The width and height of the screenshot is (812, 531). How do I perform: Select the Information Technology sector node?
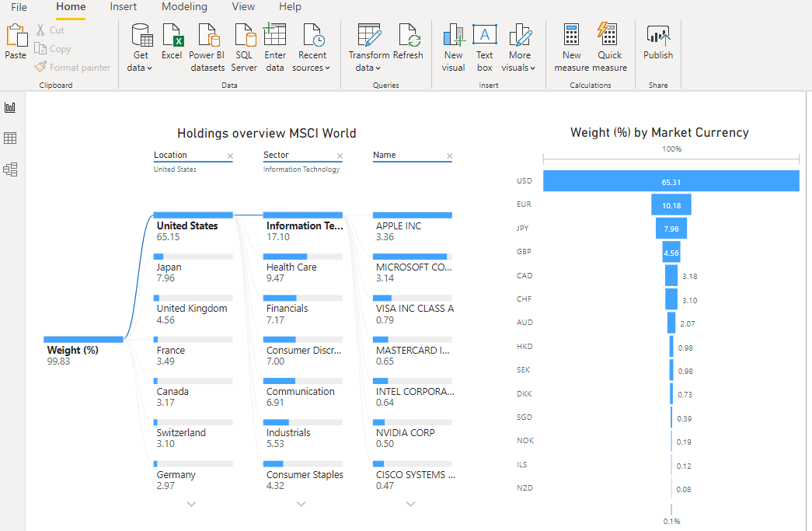tap(303, 228)
